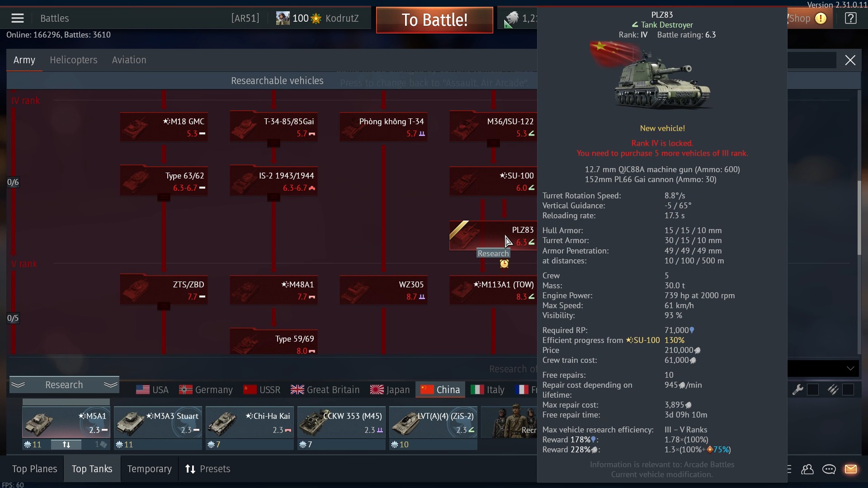Screen dimensions: 868x488
Task: Collapse the Research panel button
Action: pyautogui.click(x=64, y=385)
